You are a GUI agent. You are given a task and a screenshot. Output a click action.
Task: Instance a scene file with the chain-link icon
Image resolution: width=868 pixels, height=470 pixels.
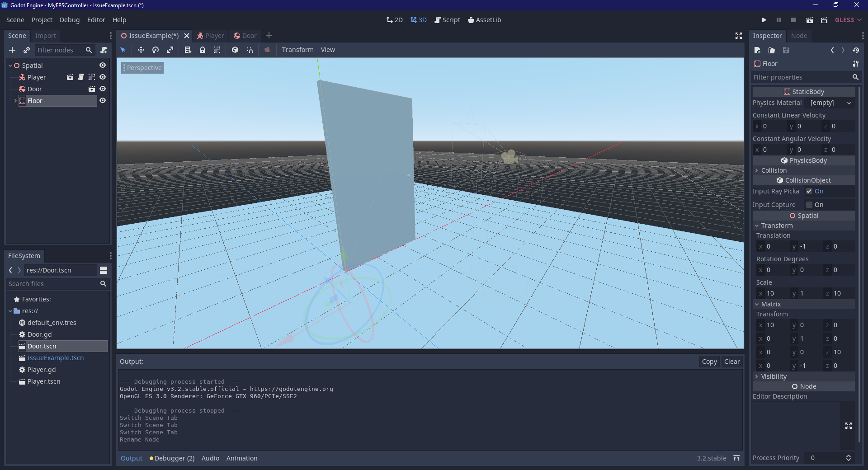pyautogui.click(x=27, y=50)
